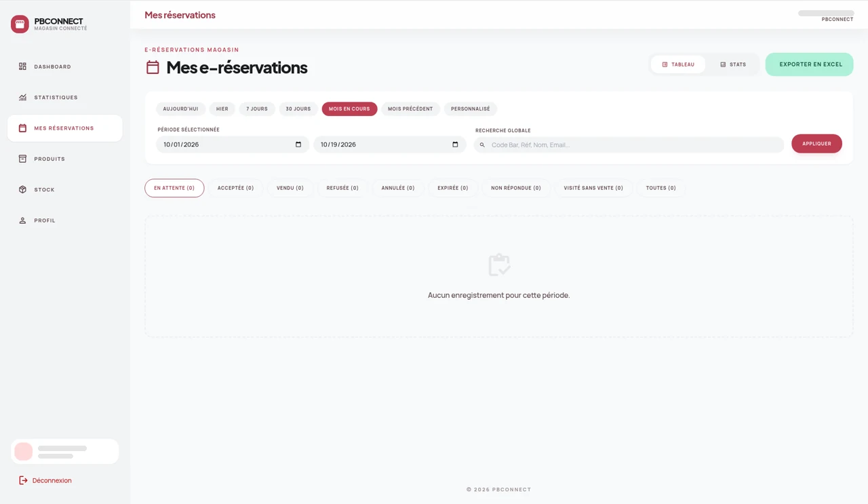Select the 7 Jours period filter

[x=257, y=109]
